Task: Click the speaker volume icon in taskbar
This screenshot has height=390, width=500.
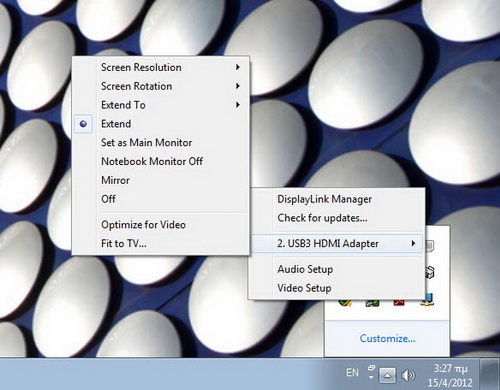Action: pos(408,376)
